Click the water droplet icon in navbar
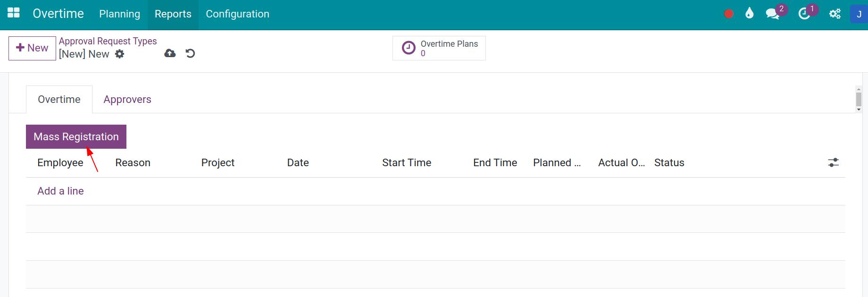Screen dimensions: 868x297 pos(750,14)
